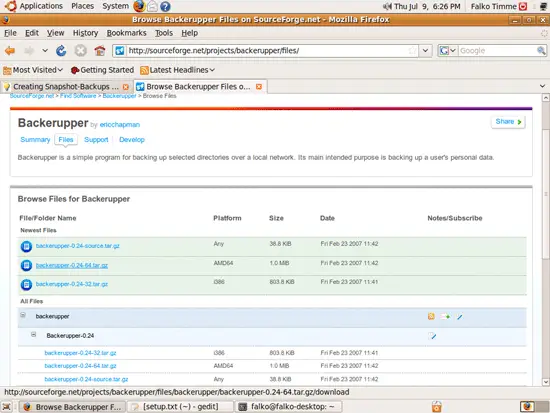Follow the SourceForge.net breadcrumb link
The width and height of the screenshot is (550, 413).
32,96
